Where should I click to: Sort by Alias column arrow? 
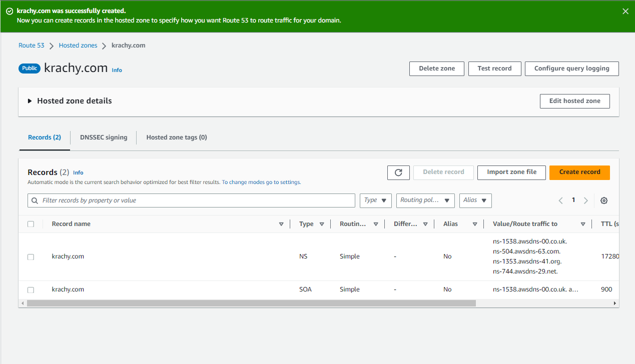[475, 224]
